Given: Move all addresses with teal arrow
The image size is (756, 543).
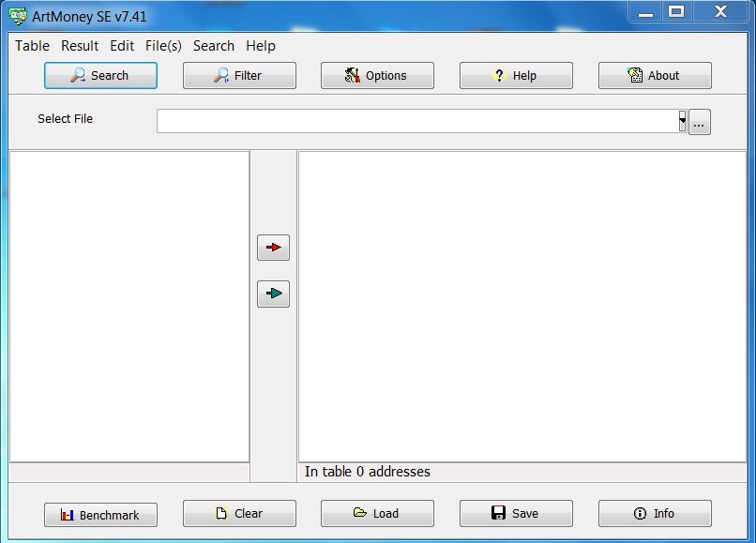Looking at the screenshot, I should pyautogui.click(x=273, y=294).
